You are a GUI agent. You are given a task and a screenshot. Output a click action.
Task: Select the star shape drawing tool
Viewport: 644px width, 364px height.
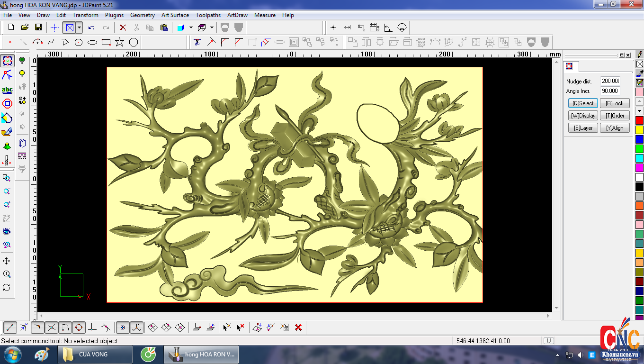coord(119,42)
